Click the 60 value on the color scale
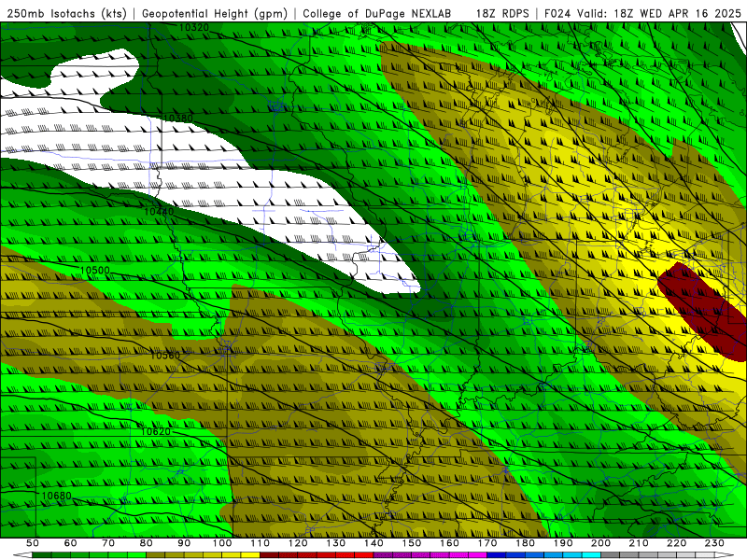Viewport: 747px width, 560px height. 71,543
